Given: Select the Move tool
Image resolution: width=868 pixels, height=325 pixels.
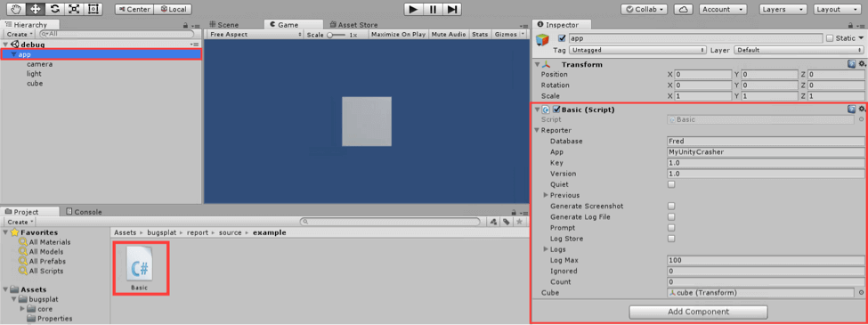Looking at the screenshot, I should (x=36, y=9).
